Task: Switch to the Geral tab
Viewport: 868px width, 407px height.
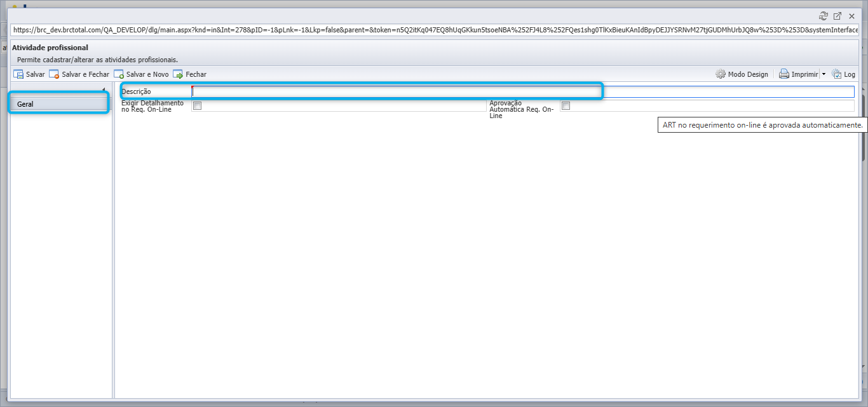Action: click(62, 104)
